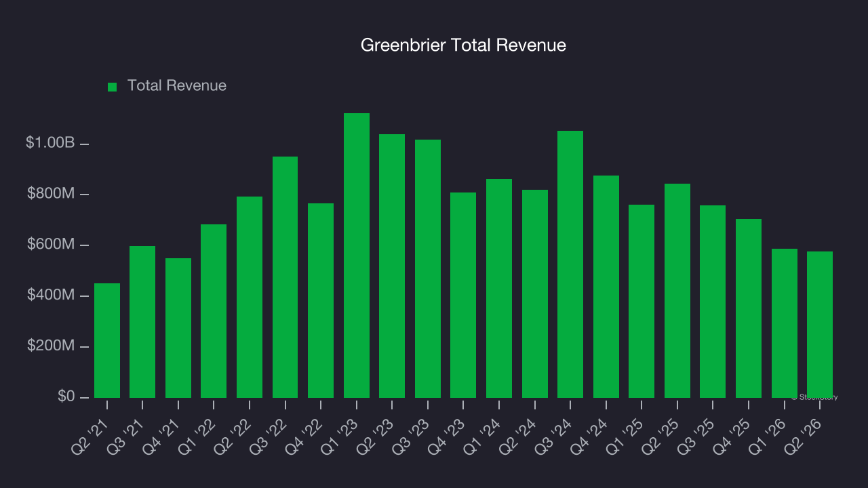The image size is (868, 488).
Task: Select the Q4 '24 revenue bar
Action: pyautogui.click(x=606, y=287)
